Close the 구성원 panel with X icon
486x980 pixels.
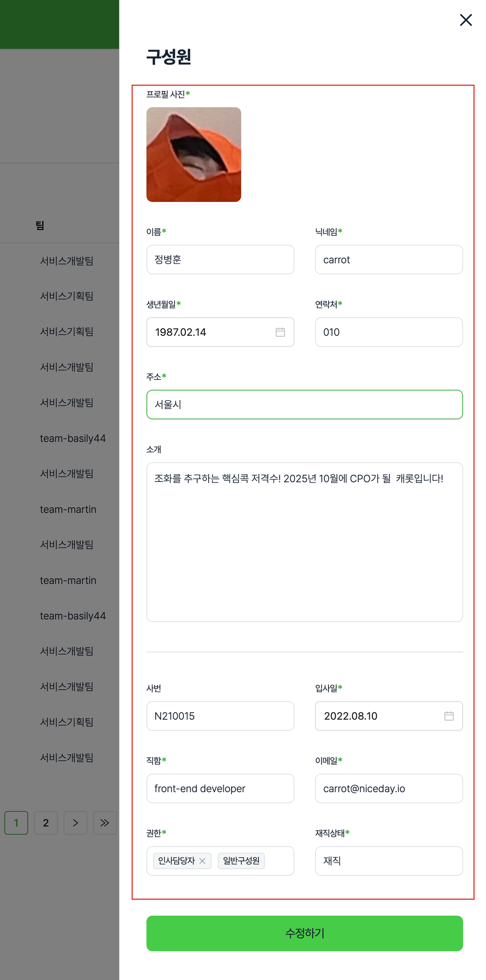tap(465, 20)
